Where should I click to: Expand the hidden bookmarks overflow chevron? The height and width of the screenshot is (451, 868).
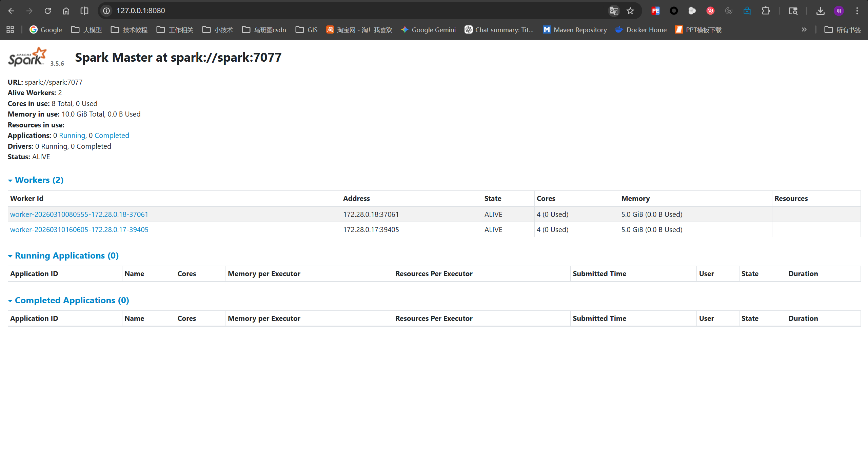coord(804,30)
